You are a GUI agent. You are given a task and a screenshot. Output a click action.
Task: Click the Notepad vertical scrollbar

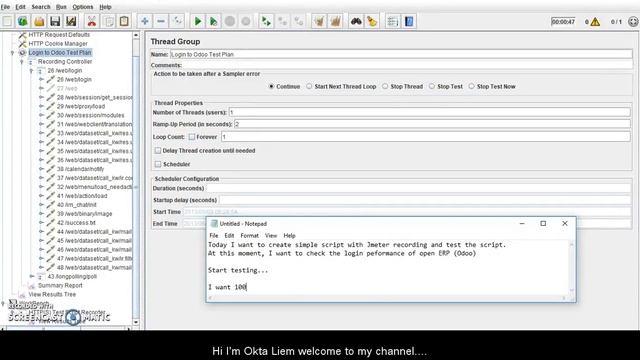pyautogui.click(x=571, y=267)
